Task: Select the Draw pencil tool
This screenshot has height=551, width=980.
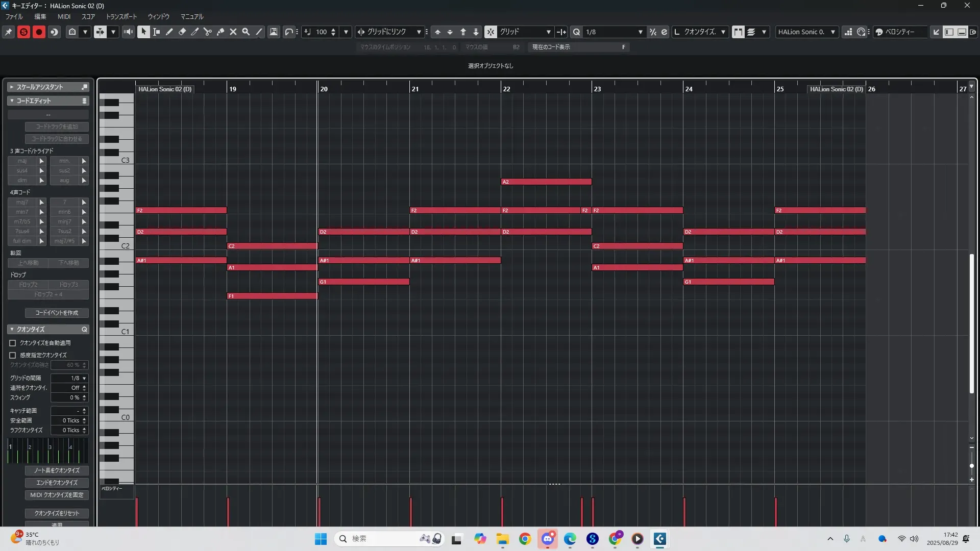Action: [x=169, y=32]
